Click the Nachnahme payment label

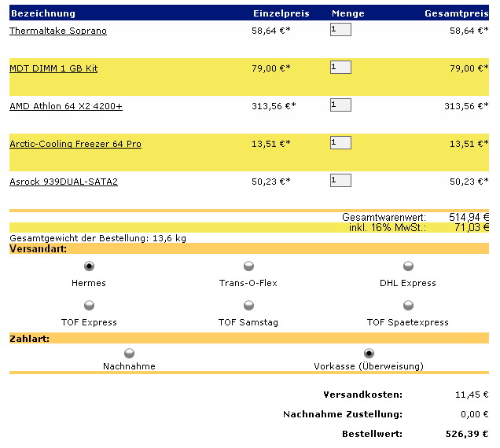(129, 366)
